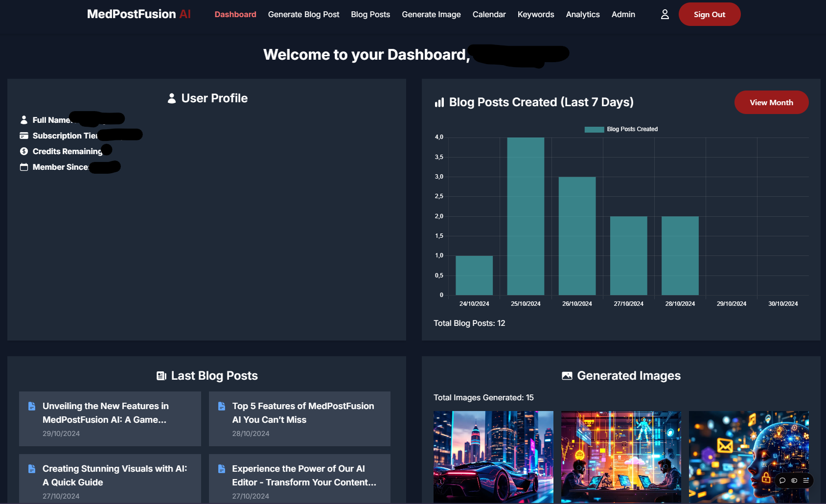Click the person icon next to Full Name
The image size is (826, 504).
(x=24, y=120)
